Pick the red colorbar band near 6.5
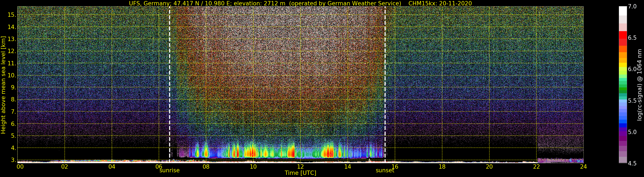The height and width of the screenshot is (177, 644). [623, 35]
